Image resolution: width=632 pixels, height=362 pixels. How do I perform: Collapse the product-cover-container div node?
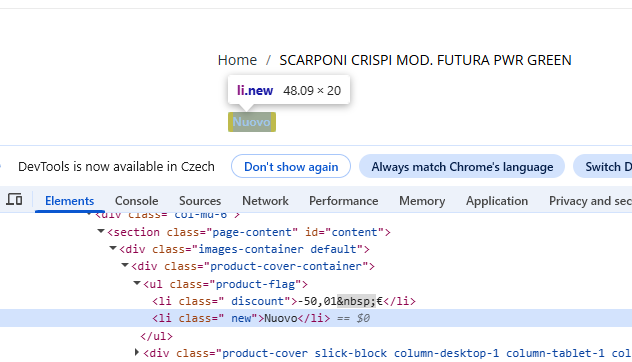coord(125,265)
